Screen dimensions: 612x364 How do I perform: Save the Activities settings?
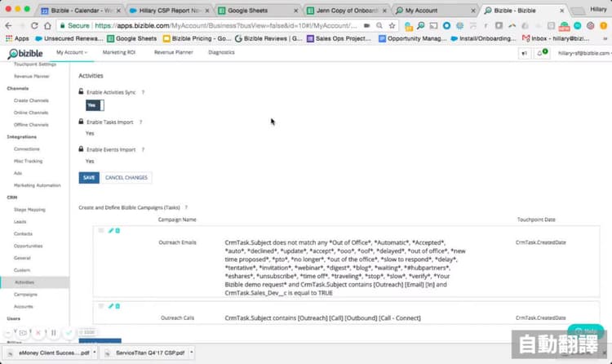coord(89,178)
